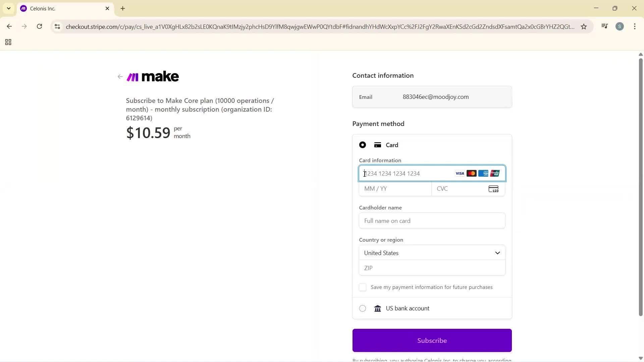
Task: Select the Card payment method radio
Action: pos(362,145)
